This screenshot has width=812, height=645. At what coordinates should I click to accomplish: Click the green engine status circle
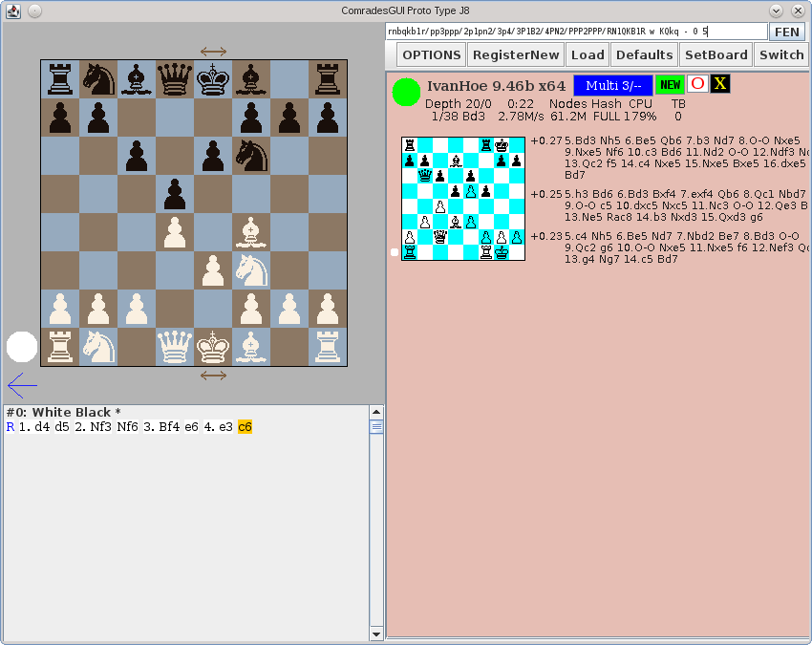point(406,93)
